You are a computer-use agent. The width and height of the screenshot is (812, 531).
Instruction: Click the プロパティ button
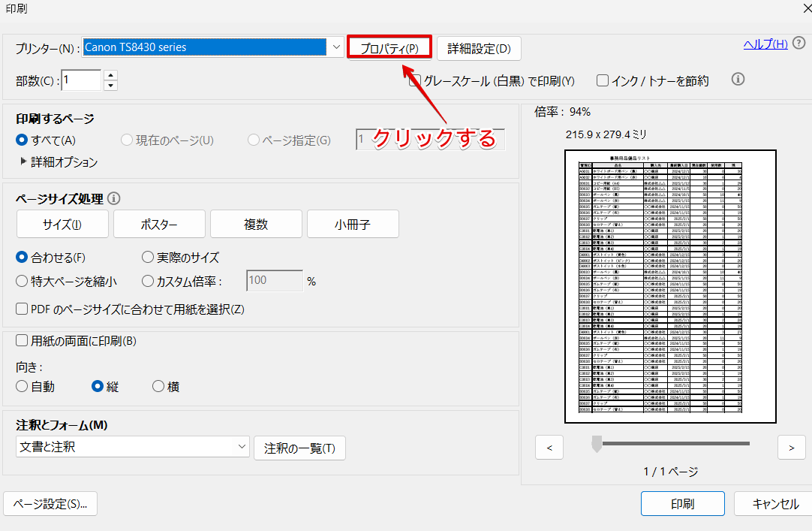coord(389,47)
